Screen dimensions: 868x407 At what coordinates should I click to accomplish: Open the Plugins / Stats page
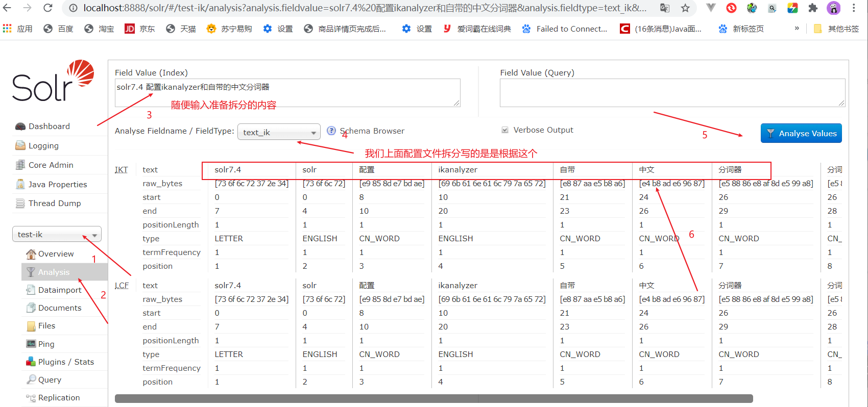click(x=66, y=362)
